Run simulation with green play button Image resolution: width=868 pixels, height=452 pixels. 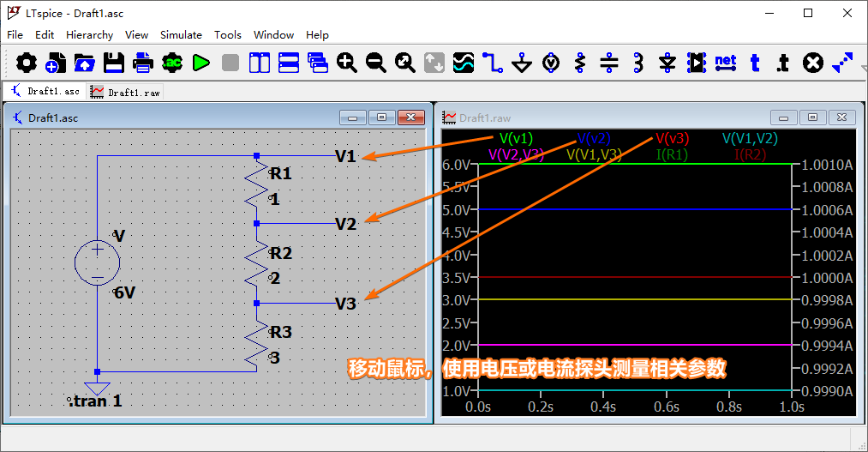[201, 63]
